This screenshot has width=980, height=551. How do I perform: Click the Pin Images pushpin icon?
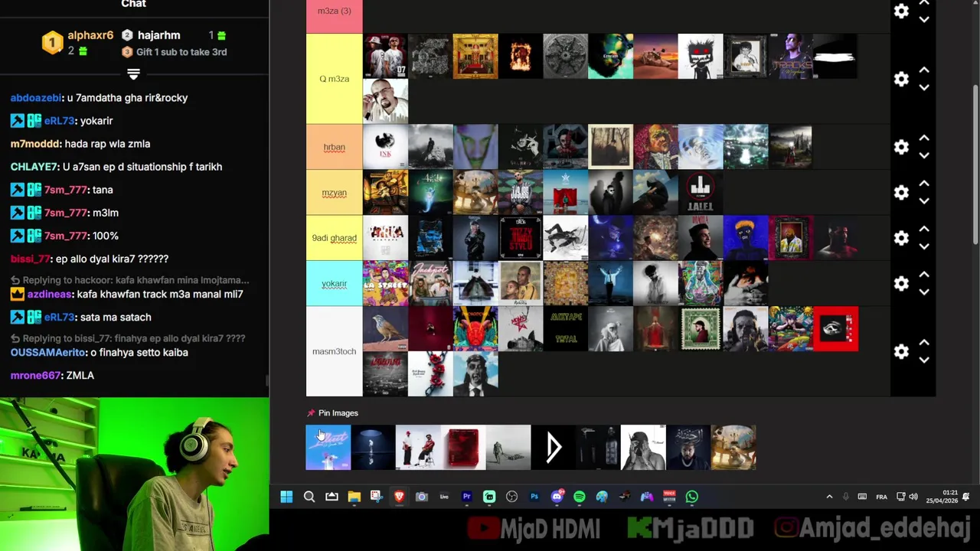click(310, 413)
